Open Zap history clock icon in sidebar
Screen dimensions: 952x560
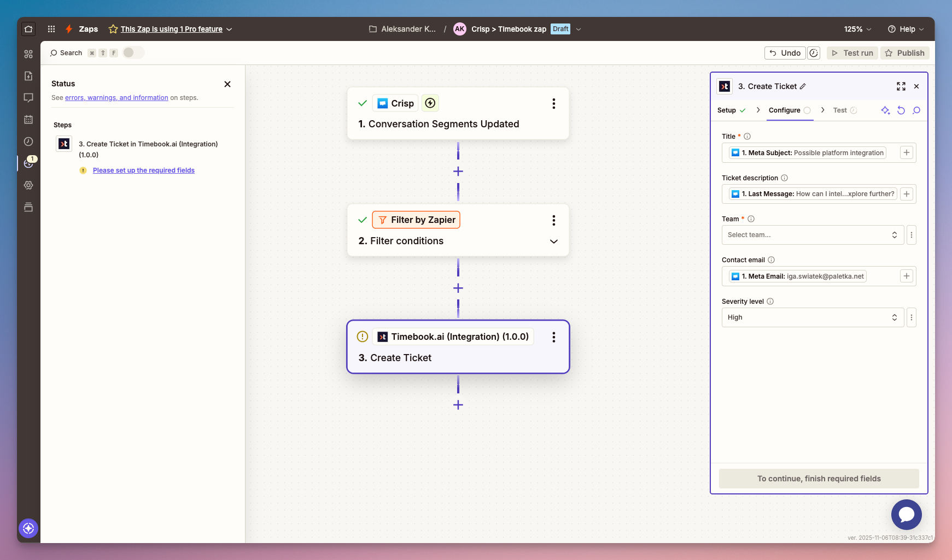point(28,142)
